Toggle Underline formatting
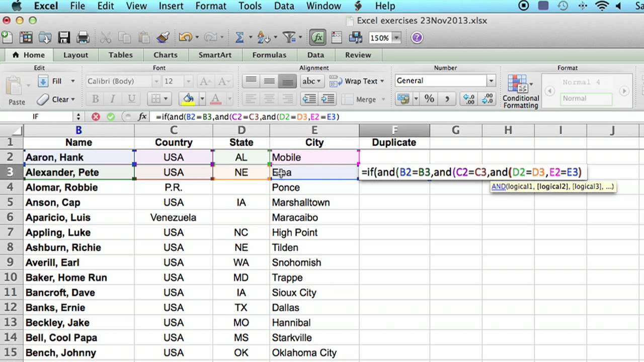644x362 pixels. point(131,99)
